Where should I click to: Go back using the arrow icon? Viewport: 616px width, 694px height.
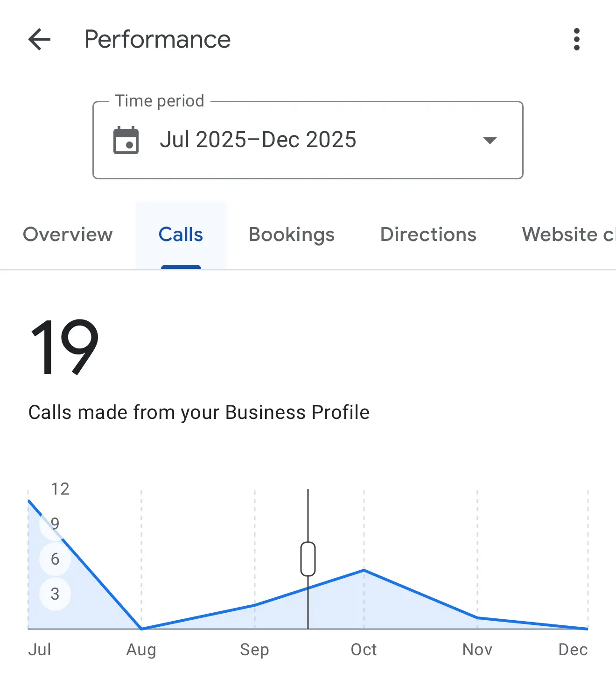tap(39, 39)
